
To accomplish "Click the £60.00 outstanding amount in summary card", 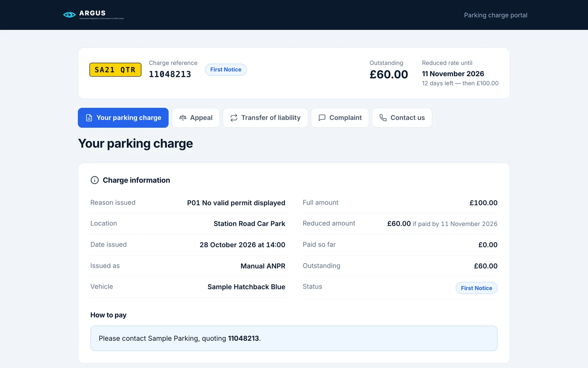I will 388,74.
